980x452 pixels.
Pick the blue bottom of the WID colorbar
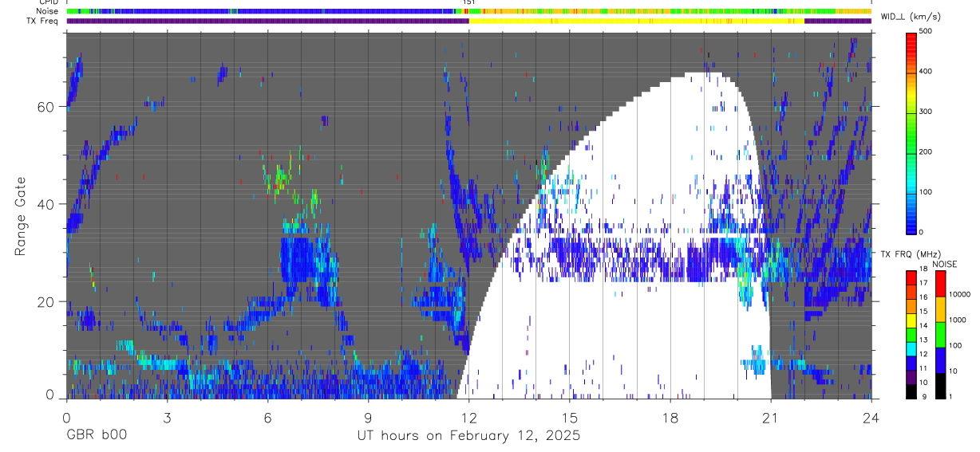[x=911, y=223]
